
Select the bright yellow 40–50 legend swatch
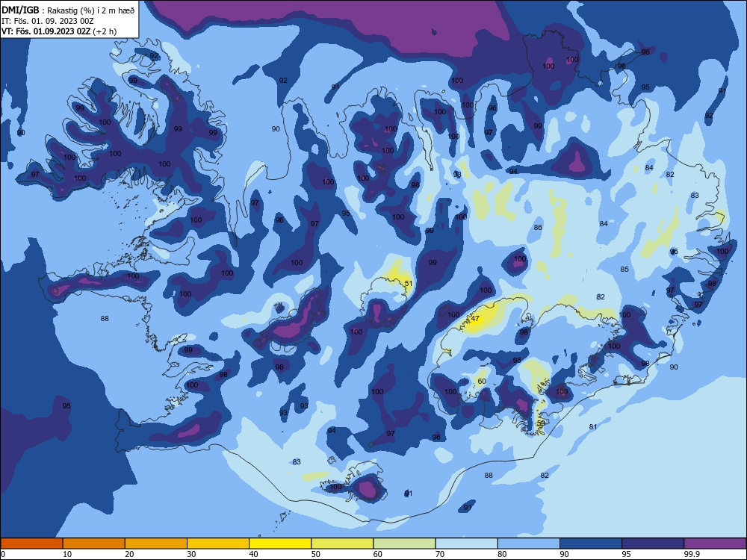280,544
